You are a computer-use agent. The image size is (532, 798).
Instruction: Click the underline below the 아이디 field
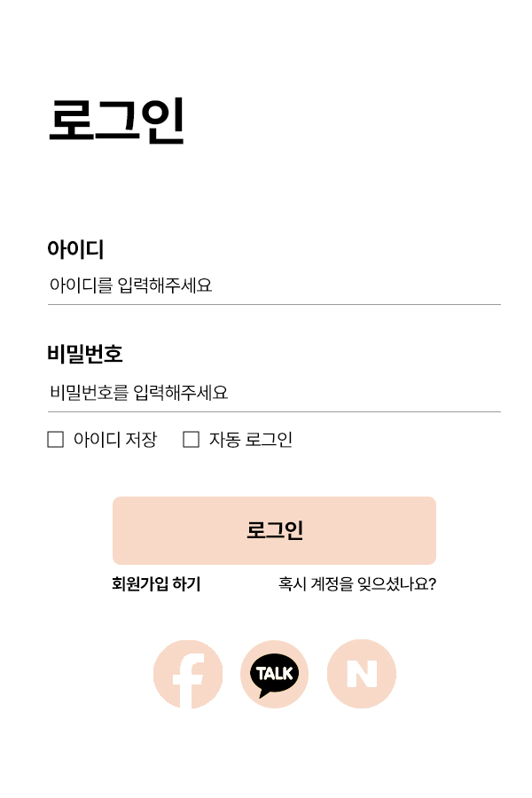click(x=274, y=304)
